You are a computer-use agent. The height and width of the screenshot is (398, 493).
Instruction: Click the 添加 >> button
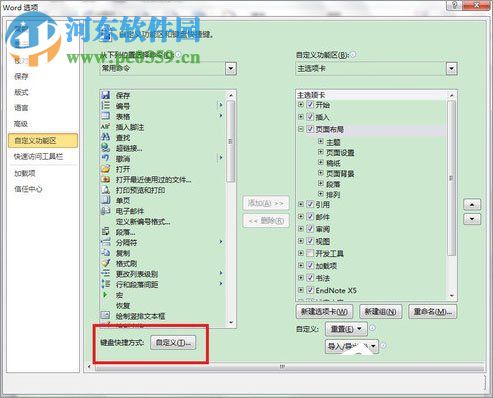pyautogui.click(x=266, y=203)
